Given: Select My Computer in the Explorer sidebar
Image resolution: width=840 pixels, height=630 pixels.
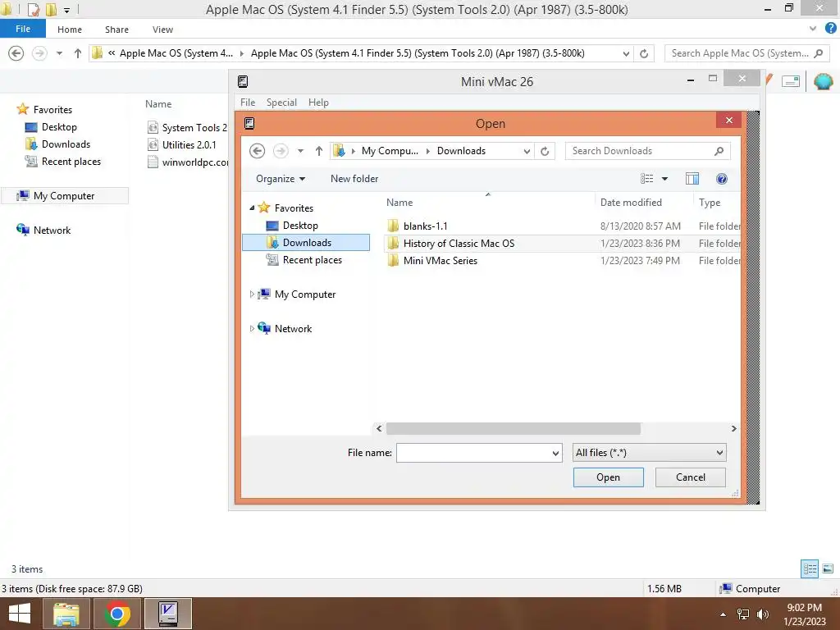Looking at the screenshot, I should click(65, 195).
